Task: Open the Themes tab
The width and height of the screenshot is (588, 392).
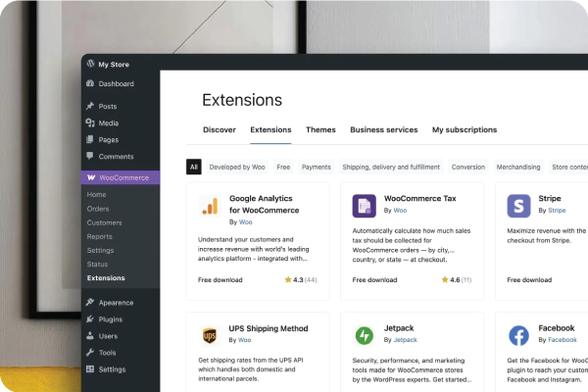Action: [x=320, y=129]
